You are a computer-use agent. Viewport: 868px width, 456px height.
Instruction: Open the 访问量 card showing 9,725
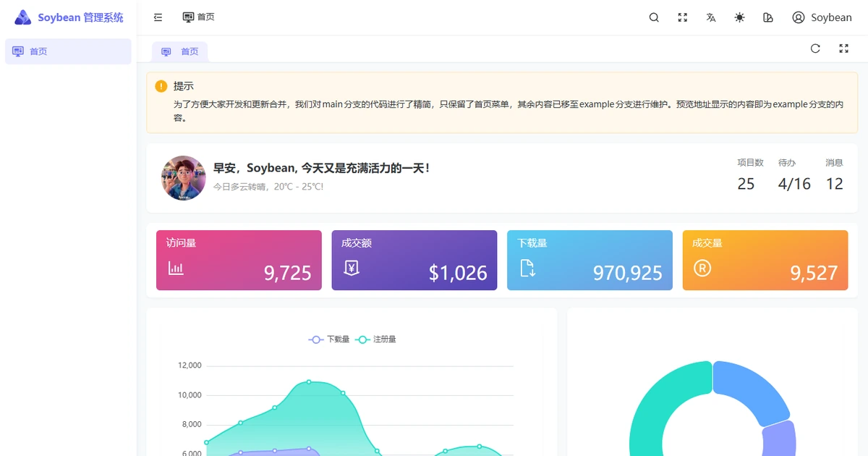239,261
